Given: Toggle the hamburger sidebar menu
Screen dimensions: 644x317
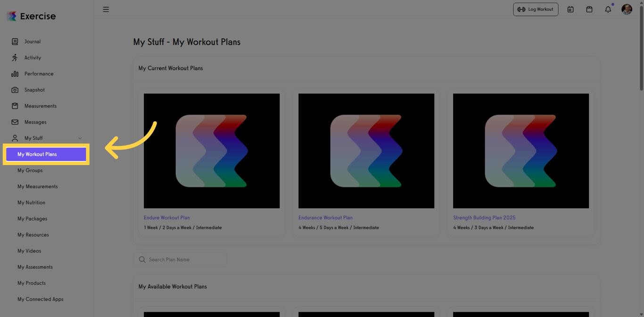Looking at the screenshot, I should click(106, 9).
